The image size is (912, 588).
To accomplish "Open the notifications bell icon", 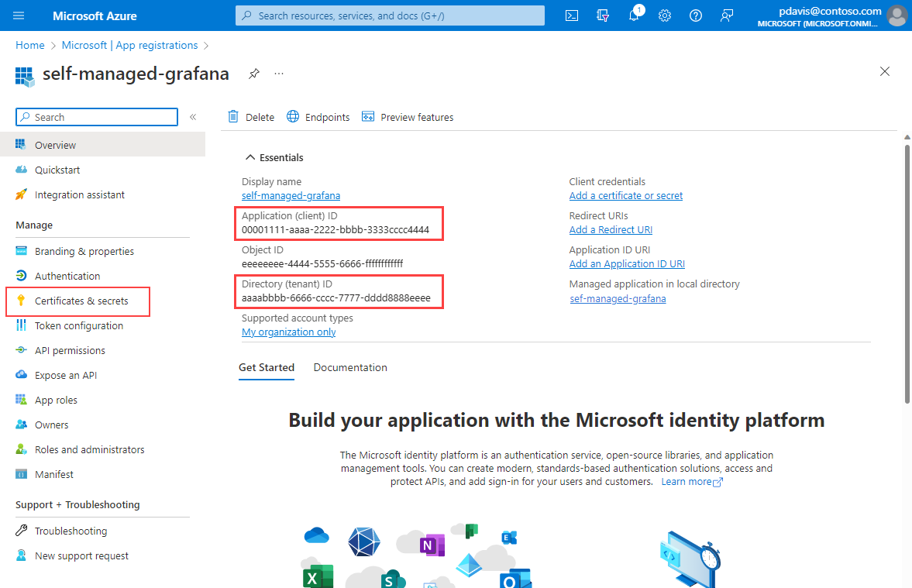I will coord(634,15).
